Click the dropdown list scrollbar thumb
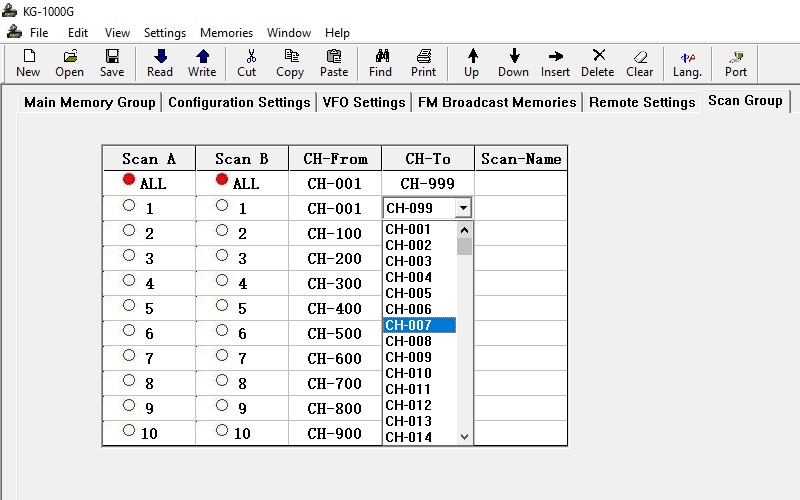Viewport: 800px width, 500px height. [464, 246]
